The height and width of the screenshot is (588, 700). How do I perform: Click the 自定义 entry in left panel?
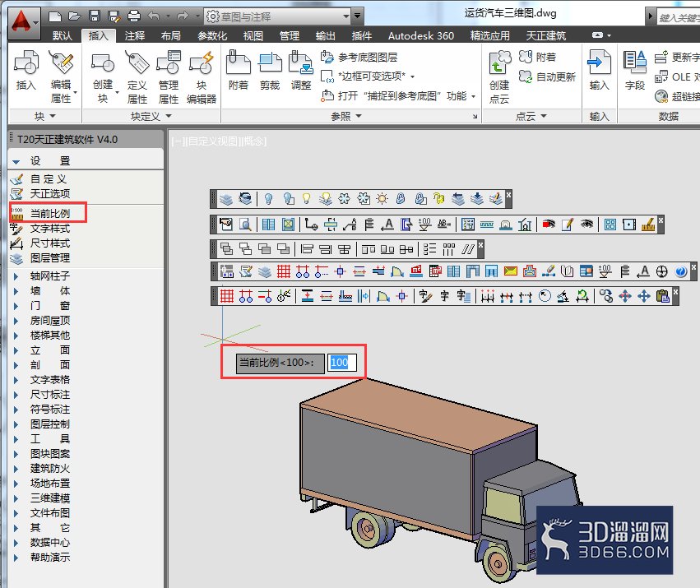click(x=49, y=179)
